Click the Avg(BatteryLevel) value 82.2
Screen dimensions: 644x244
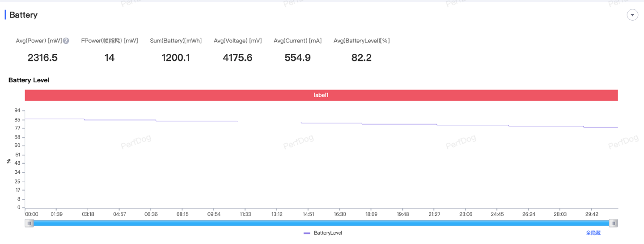(x=361, y=58)
